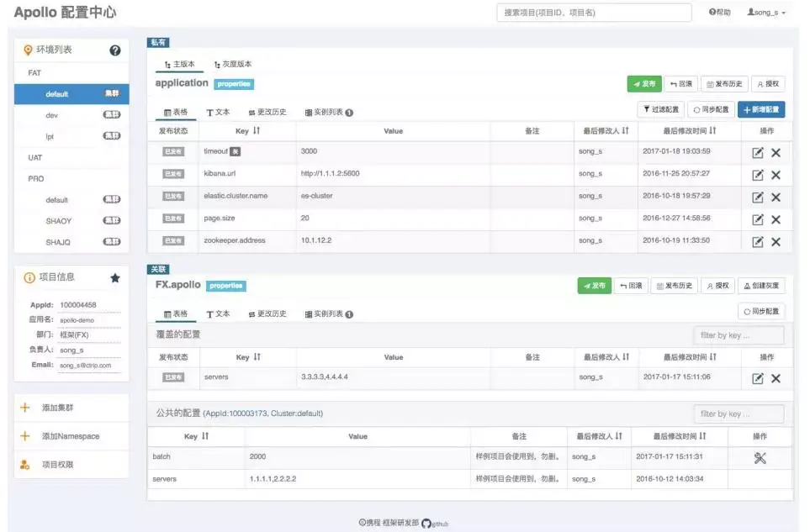Switch to 主版本 tab
Image resolution: width=810 pixels, height=532 pixels.
pos(179,65)
